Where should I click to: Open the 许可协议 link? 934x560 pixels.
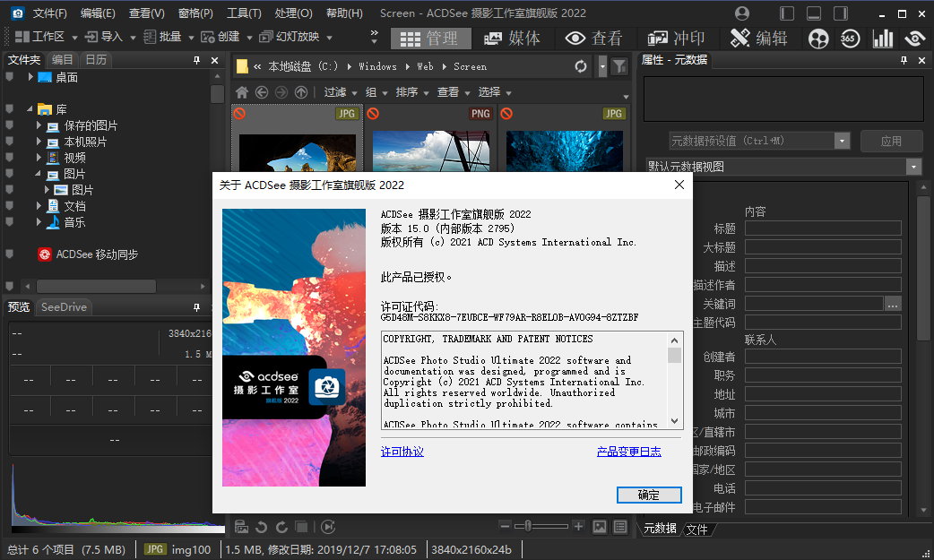coord(402,452)
